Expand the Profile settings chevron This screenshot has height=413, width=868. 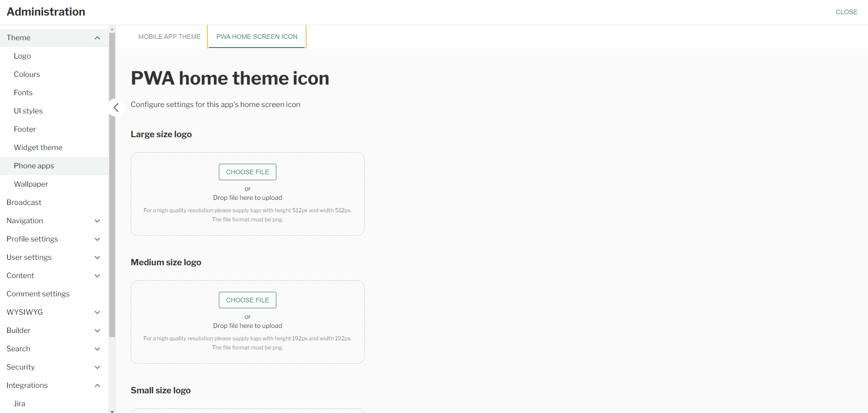point(97,239)
